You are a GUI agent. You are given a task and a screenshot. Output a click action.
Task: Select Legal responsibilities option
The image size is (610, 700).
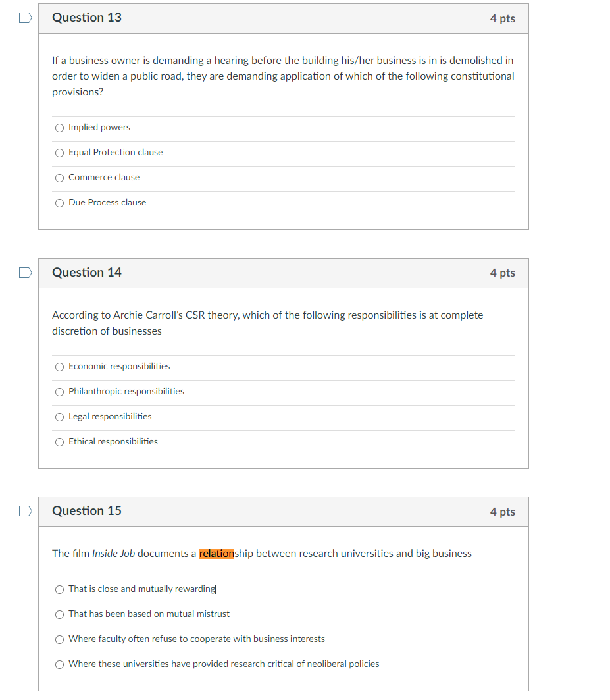59,417
